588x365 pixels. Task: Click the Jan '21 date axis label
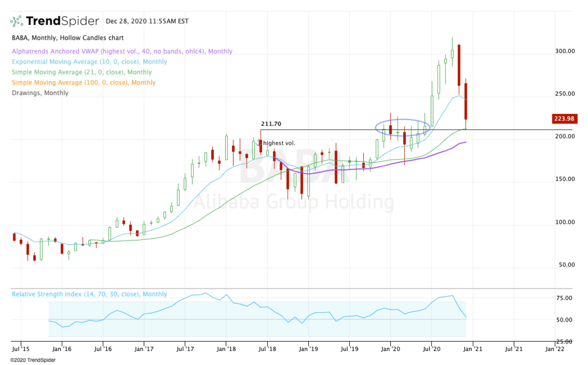[x=472, y=349]
